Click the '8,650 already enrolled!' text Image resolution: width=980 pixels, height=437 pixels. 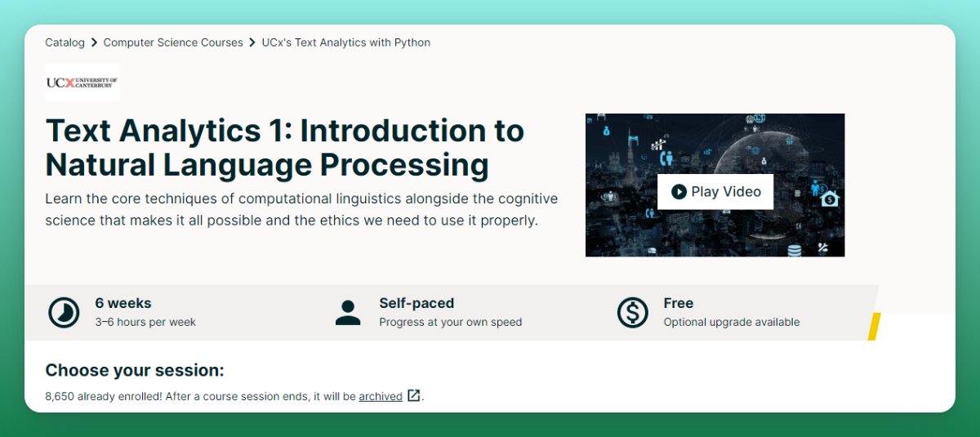[x=105, y=396]
